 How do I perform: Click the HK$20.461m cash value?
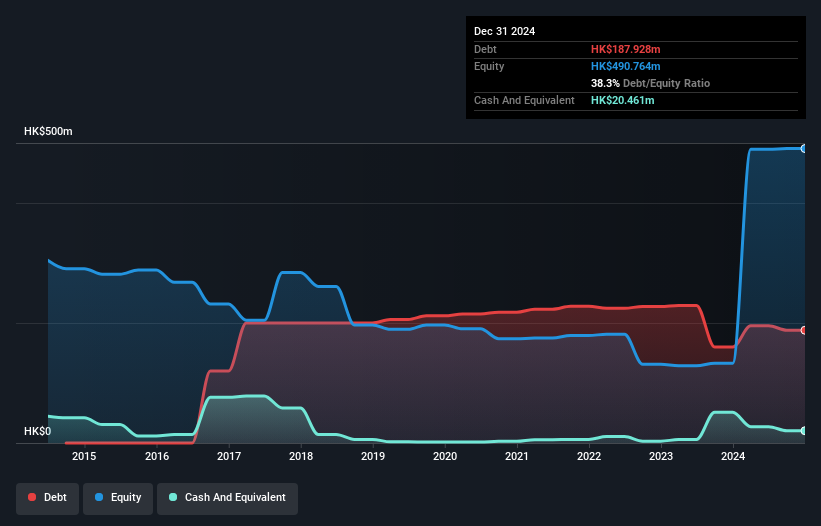(623, 100)
